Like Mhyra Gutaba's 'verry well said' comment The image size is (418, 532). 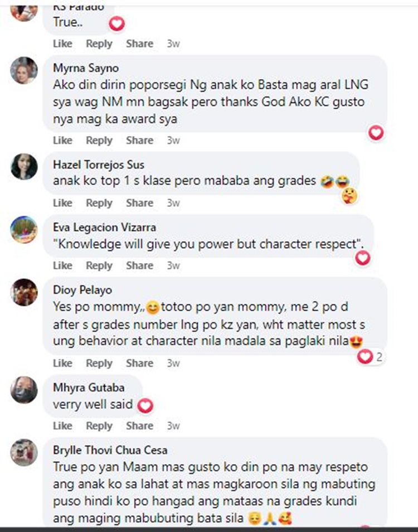pos(63,425)
